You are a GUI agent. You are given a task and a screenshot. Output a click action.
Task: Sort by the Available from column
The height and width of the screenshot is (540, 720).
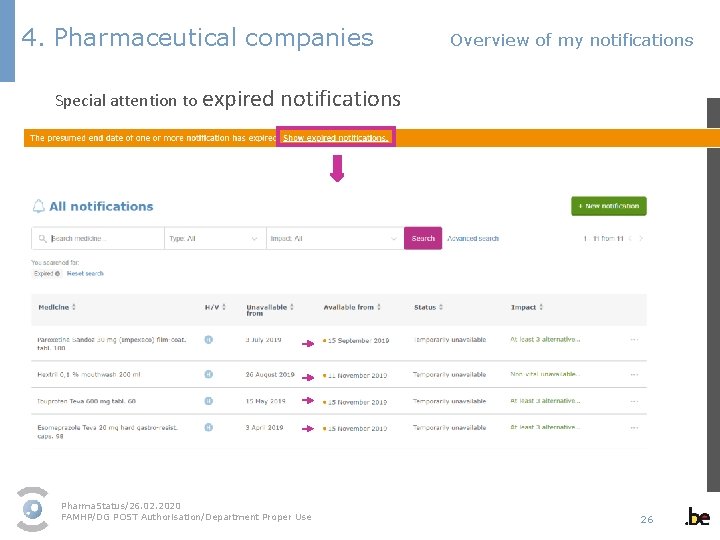click(351, 307)
